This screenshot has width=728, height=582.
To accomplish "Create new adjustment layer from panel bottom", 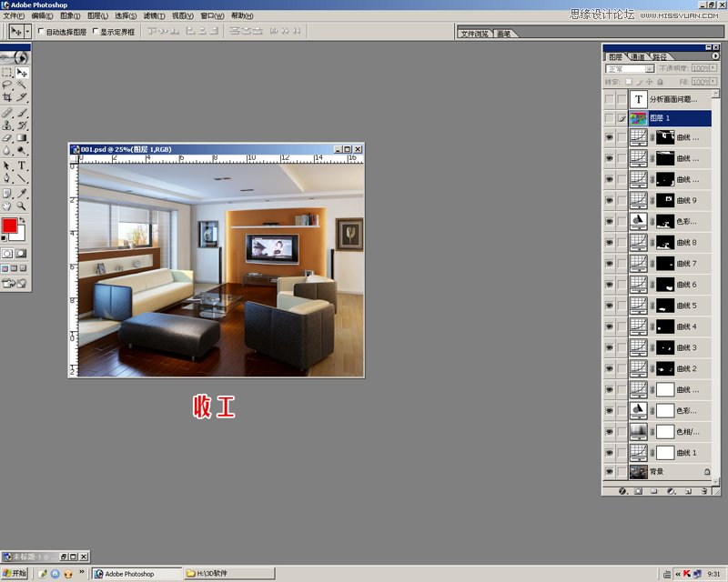I will point(672,491).
